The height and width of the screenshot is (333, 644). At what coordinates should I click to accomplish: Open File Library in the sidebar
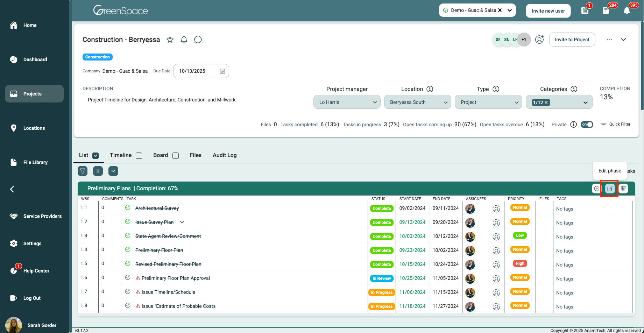[x=35, y=162]
